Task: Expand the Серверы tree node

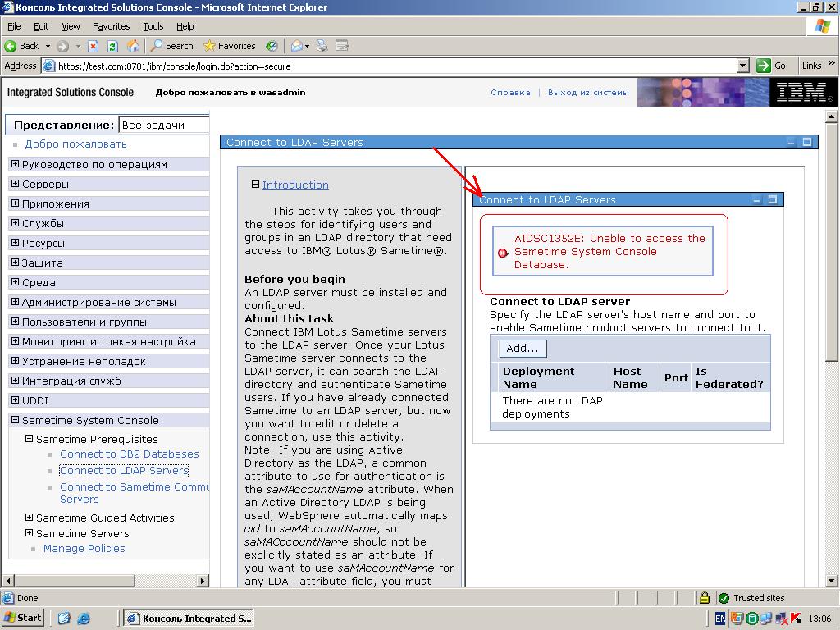Action: [x=16, y=184]
